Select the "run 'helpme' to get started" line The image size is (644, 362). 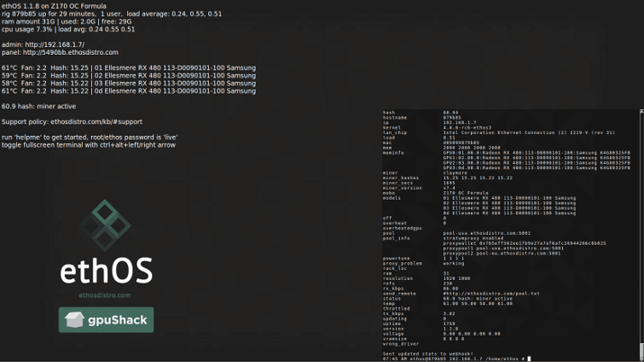90,137
